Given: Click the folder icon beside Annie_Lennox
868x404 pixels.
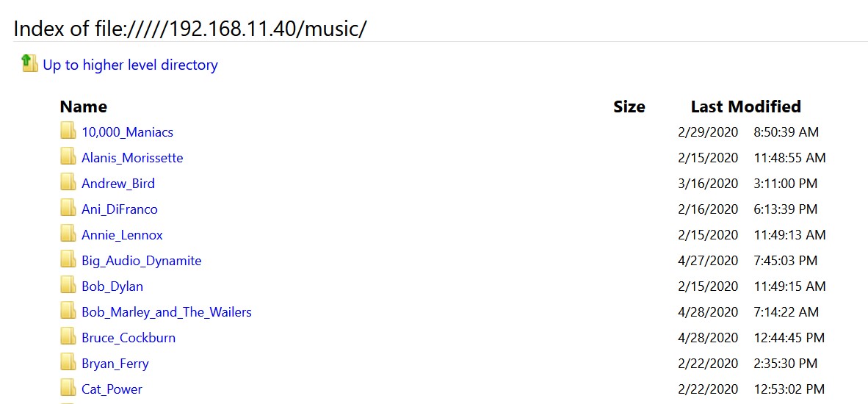Looking at the screenshot, I should (x=68, y=234).
